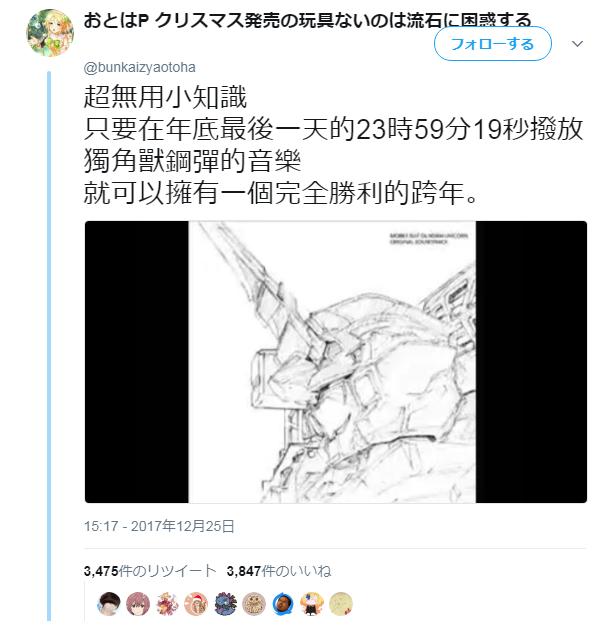Open the 15:17 - 2017年12月25日 timestamp link

pos(159,526)
